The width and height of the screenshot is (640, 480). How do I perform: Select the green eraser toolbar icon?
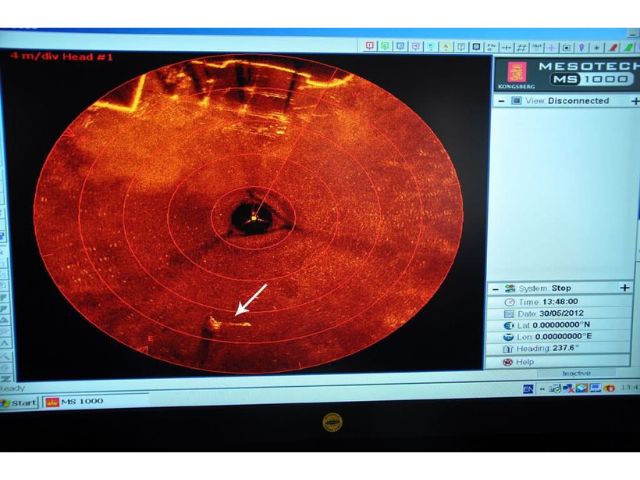(x=629, y=49)
